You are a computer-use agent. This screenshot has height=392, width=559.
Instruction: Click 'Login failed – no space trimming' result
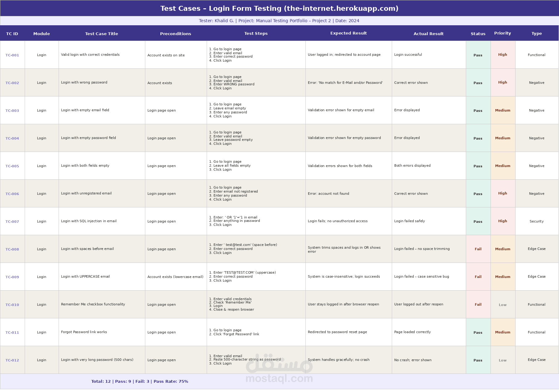click(x=422, y=249)
